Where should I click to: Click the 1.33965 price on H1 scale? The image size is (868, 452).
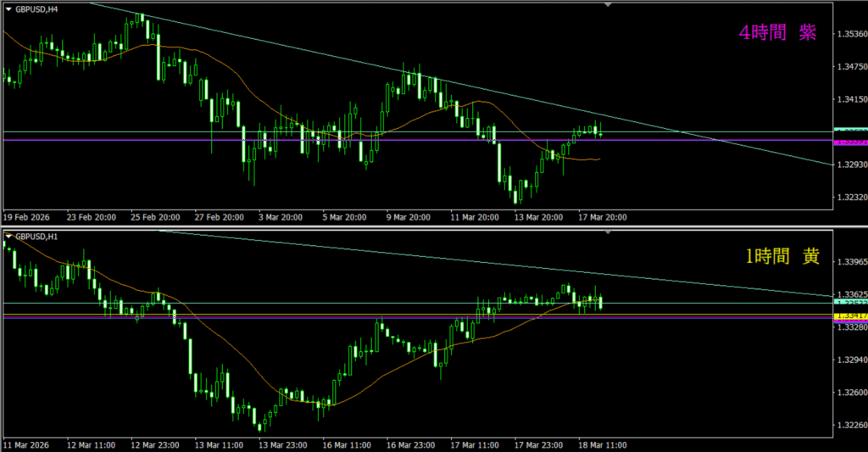pyautogui.click(x=850, y=264)
